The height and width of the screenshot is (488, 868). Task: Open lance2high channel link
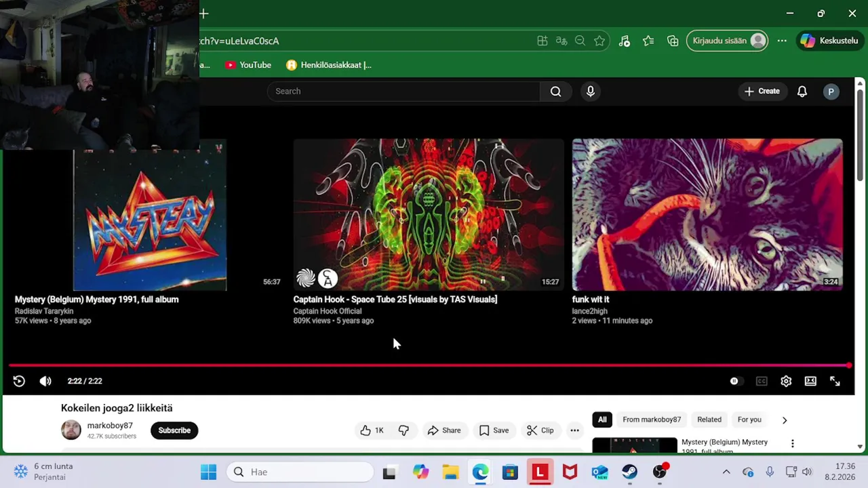click(x=591, y=311)
